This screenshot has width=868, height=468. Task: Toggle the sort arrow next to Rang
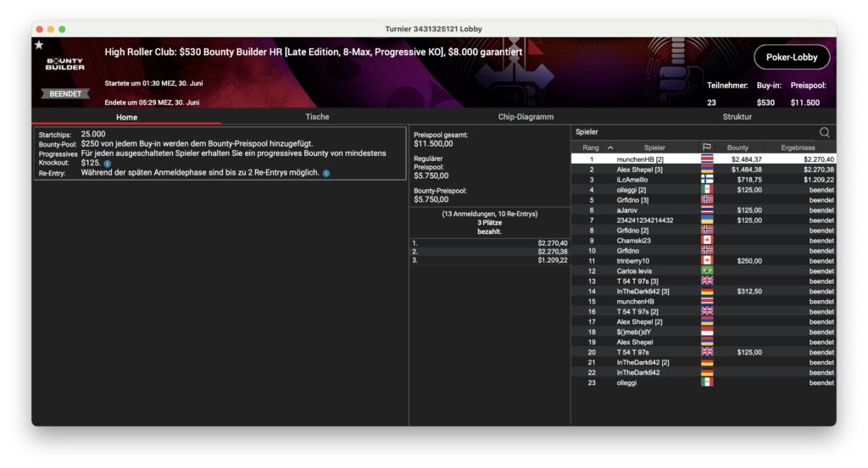610,148
